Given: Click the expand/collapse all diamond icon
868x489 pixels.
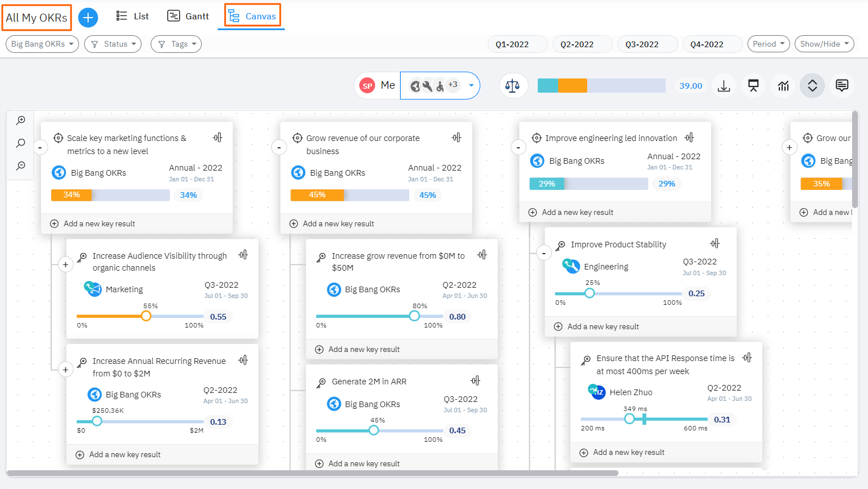Looking at the screenshot, I should [x=812, y=85].
